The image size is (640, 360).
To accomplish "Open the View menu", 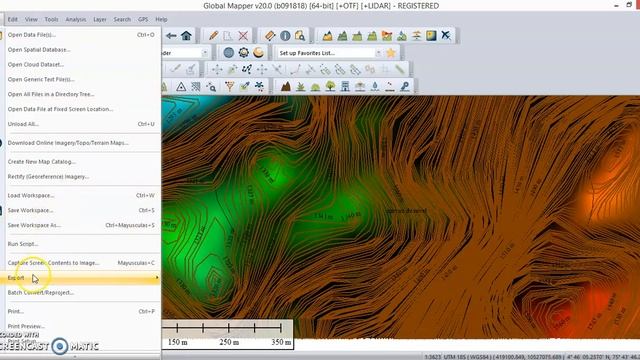I will [31, 19].
